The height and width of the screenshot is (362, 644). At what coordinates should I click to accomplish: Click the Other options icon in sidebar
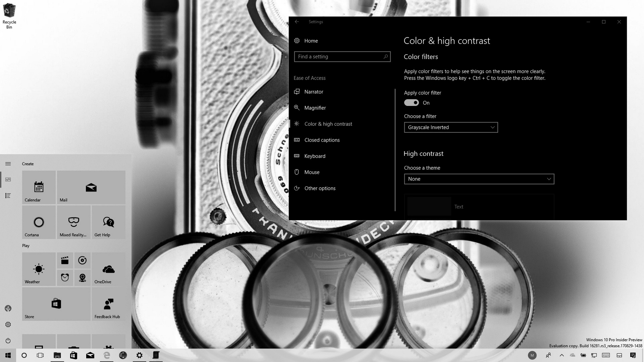tap(296, 188)
